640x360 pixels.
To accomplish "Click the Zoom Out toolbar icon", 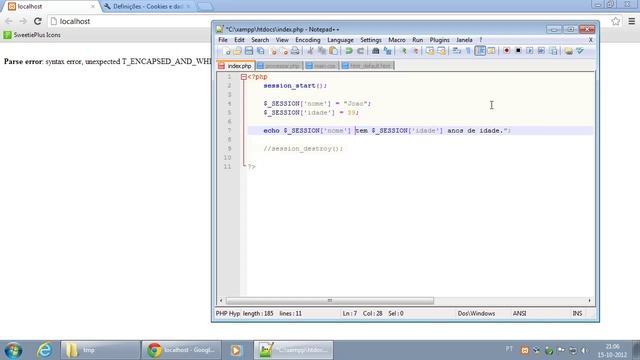I will 415,51.
